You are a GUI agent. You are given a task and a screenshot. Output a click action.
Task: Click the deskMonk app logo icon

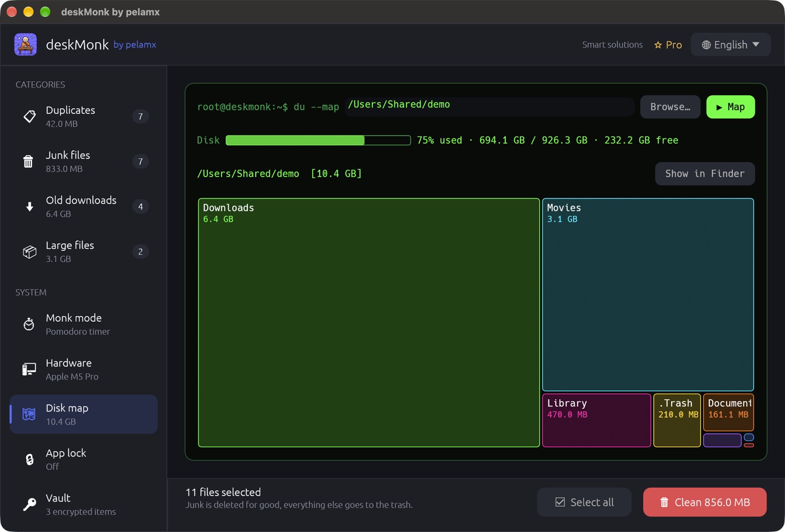(26, 45)
